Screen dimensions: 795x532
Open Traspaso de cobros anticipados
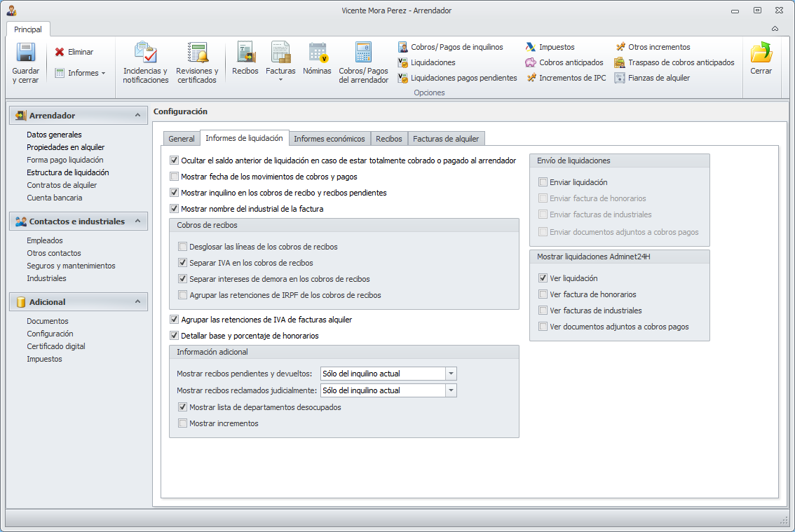(x=674, y=62)
